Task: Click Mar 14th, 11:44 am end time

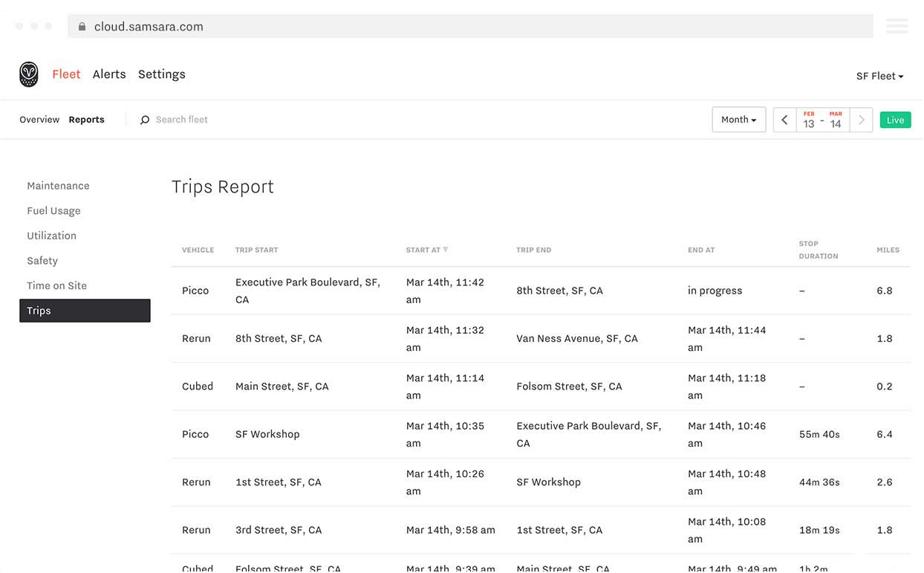Action: [x=726, y=338]
